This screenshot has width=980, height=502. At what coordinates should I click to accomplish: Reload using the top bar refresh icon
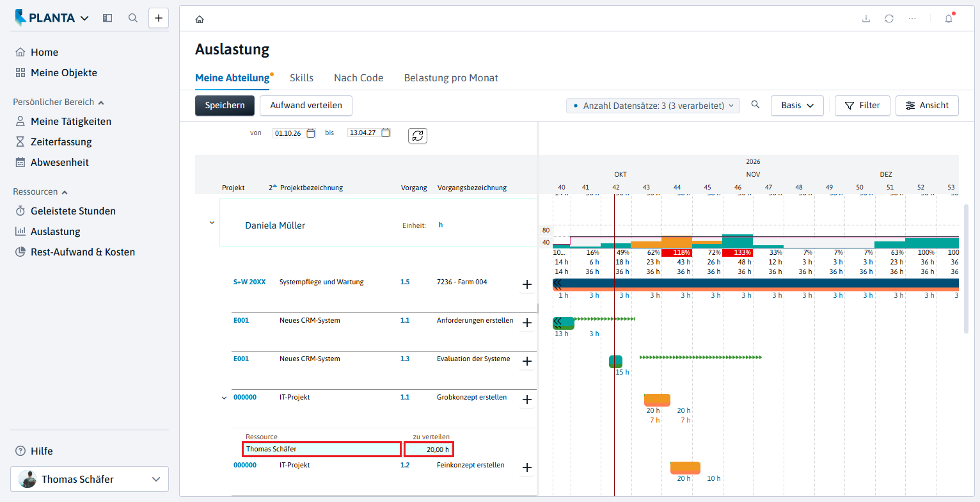click(x=889, y=19)
